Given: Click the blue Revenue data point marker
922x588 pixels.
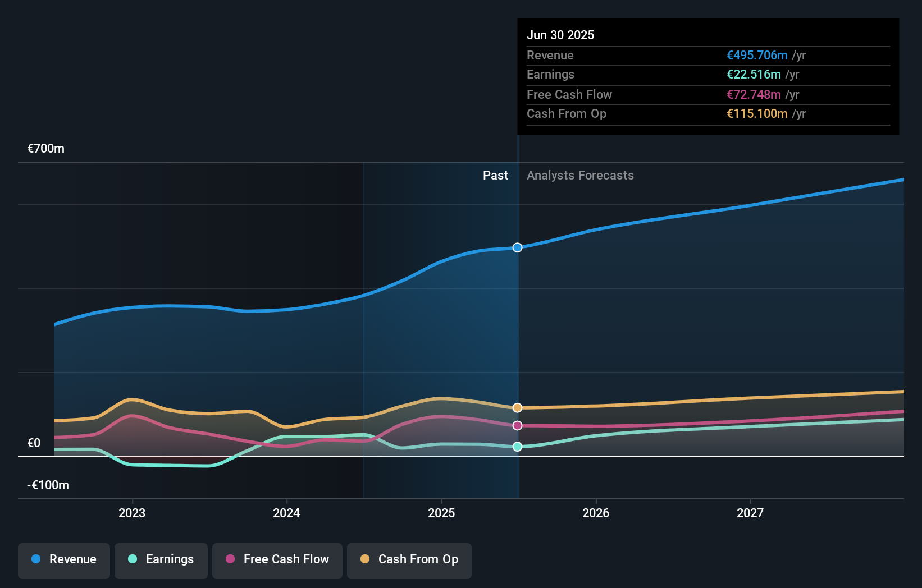Looking at the screenshot, I should [518, 247].
